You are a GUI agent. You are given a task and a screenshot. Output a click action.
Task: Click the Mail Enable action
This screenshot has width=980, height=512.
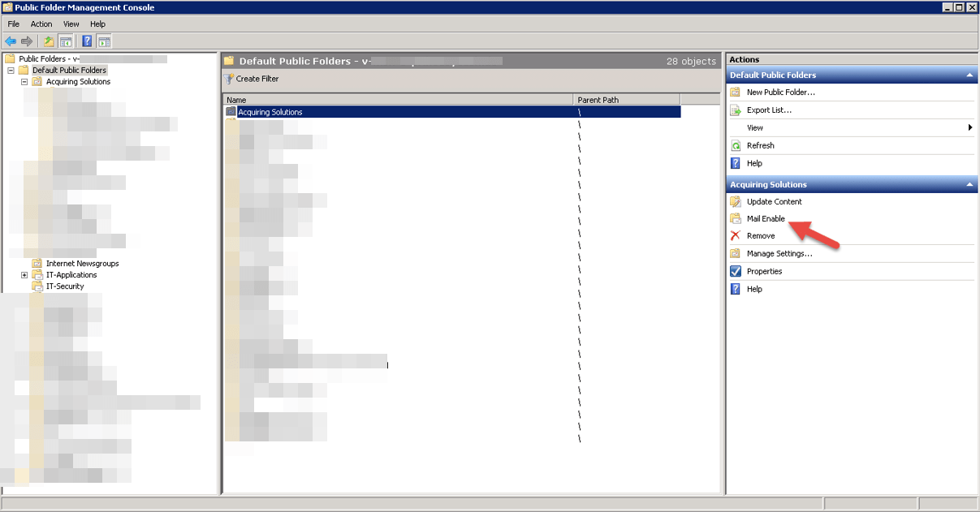(x=766, y=219)
